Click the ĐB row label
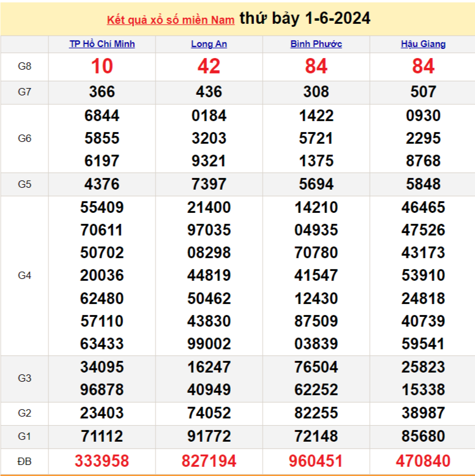 24,461
